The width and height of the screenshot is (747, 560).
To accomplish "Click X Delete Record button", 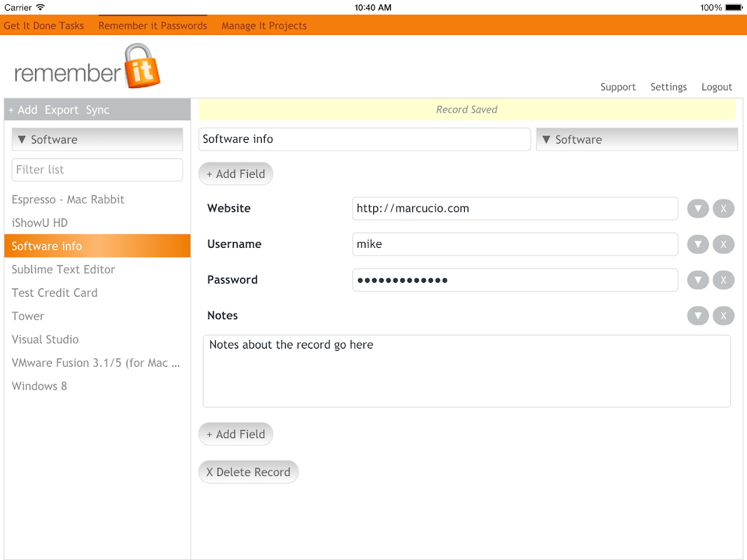I will (249, 472).
